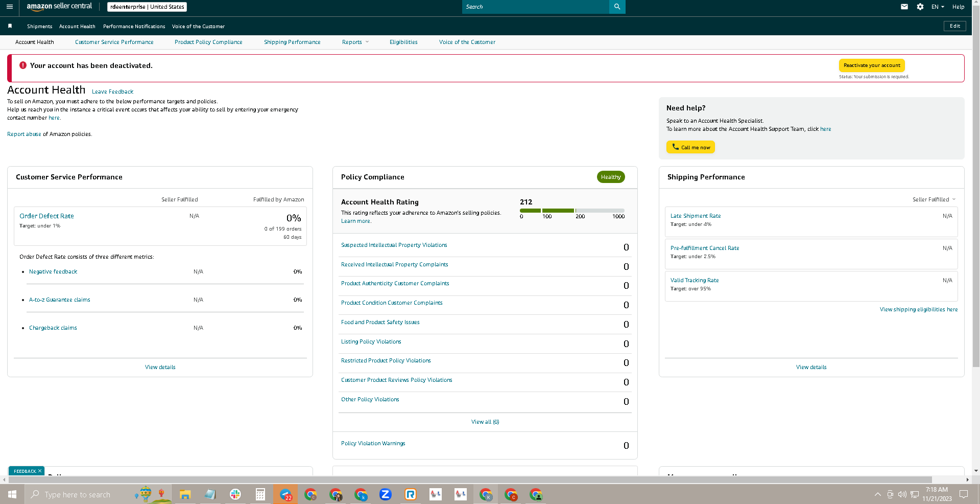This screenshot has height=504, width=980.
Task: Open the Late Shipment Rate link
Action: click(696, 216)
